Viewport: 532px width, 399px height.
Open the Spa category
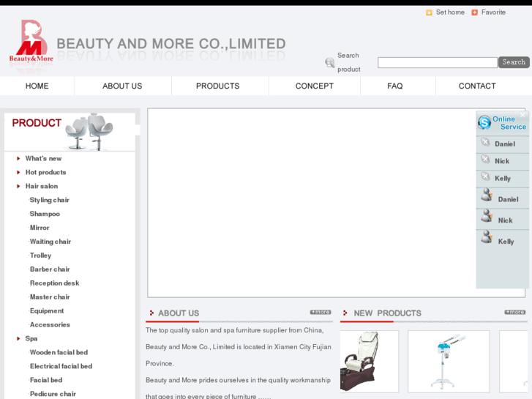(x=31, y=338)
